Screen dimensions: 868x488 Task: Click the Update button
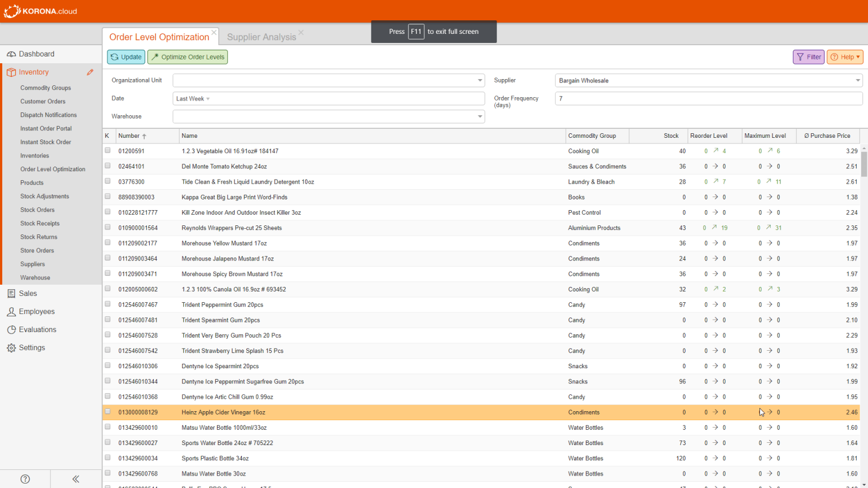point(125,56)
